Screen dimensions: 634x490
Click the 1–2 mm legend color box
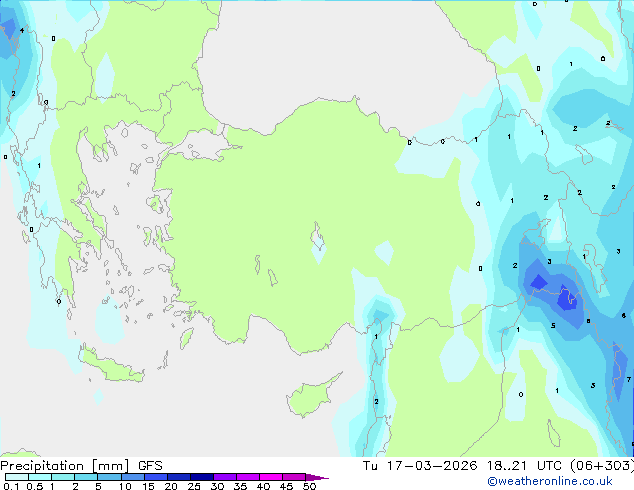pyautogui.click(x=63, y=477)
